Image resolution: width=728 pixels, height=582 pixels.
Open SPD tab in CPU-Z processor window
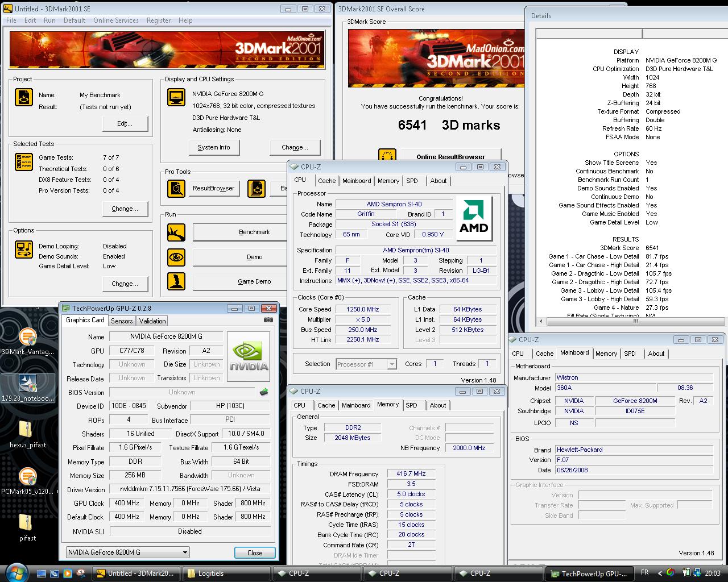(x=412, y=181)
